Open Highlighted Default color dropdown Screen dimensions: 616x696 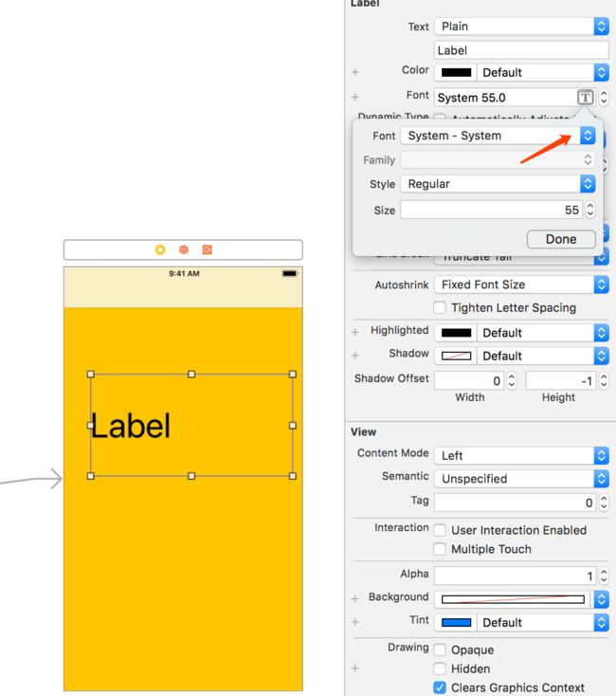click(543, 333)
